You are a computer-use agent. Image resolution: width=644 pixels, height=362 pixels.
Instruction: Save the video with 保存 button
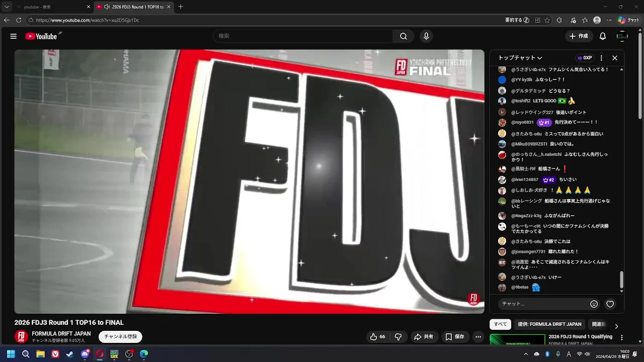click(x=455, y=337)
